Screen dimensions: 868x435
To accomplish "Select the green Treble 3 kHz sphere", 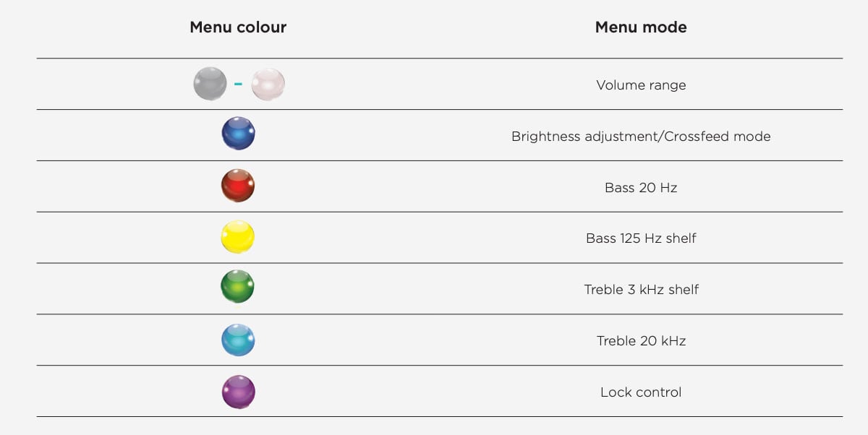I will click(238, 288).
